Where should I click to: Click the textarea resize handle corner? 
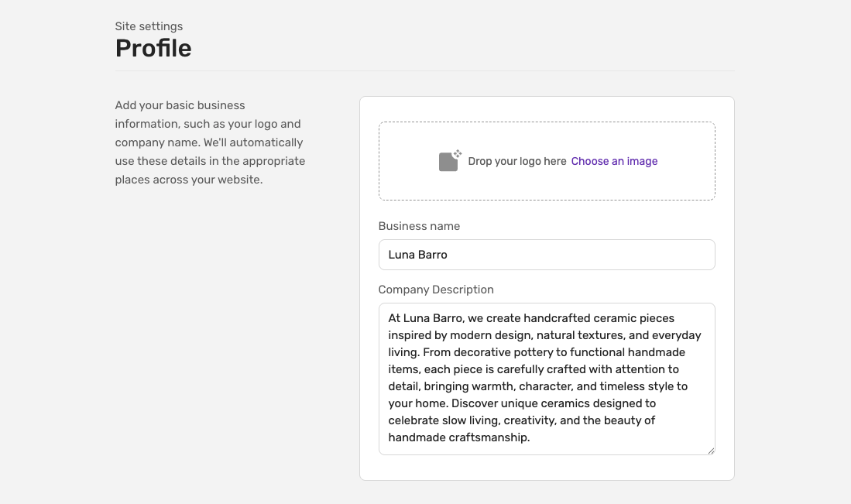pyautogui.click(x=711, y=451)
